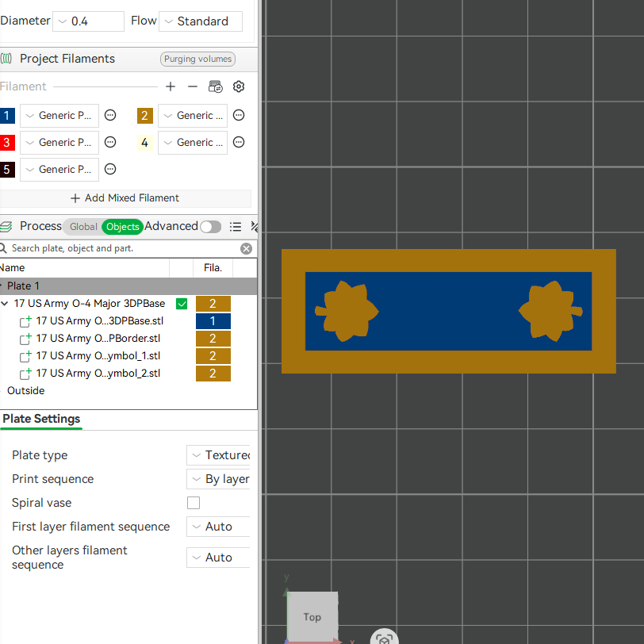Change filament of 3DPBase.stl part
The height and width of the screenshot is (644, 644).
click(x=213, y=321)
